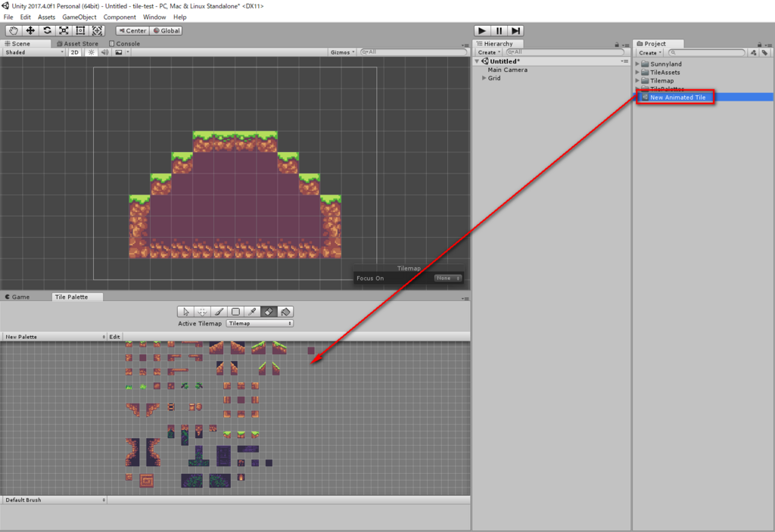This screenshot has height=532, width=775.
Task: Choose the tile Picker eyedropper tool
Action: pos(252,312)
